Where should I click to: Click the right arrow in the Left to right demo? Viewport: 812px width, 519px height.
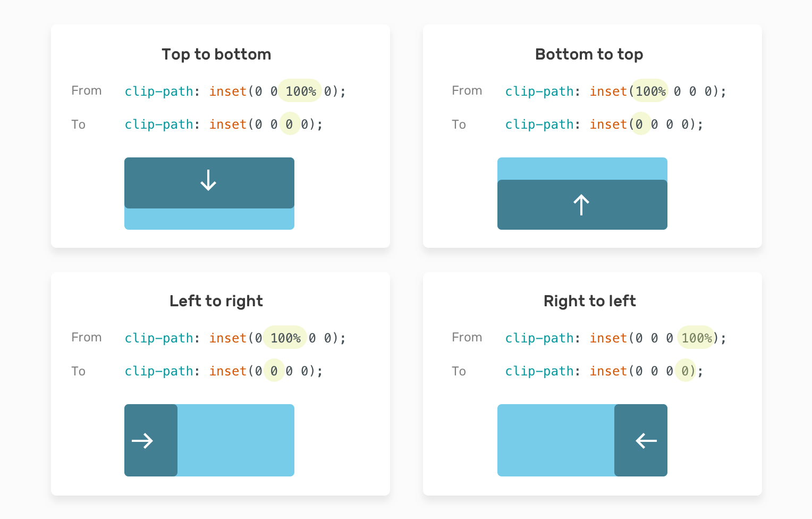(x=142, y=441)
